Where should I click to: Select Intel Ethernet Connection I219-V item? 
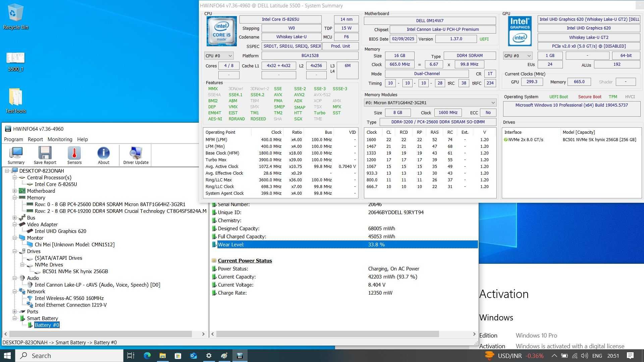point(70,305)
